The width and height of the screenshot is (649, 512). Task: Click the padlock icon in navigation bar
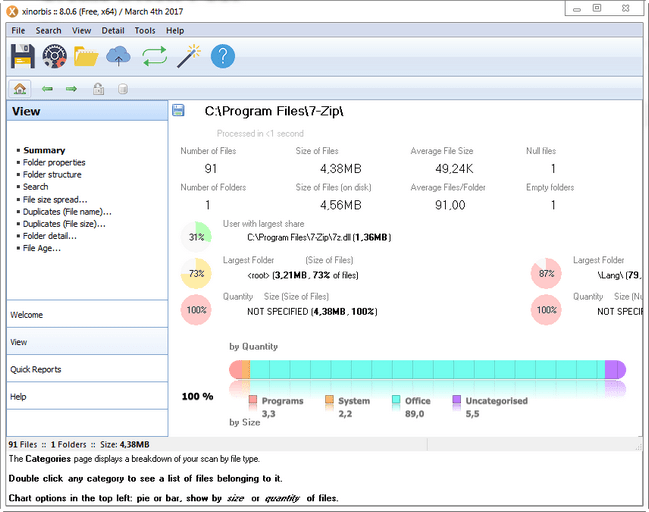coord(98,89)
